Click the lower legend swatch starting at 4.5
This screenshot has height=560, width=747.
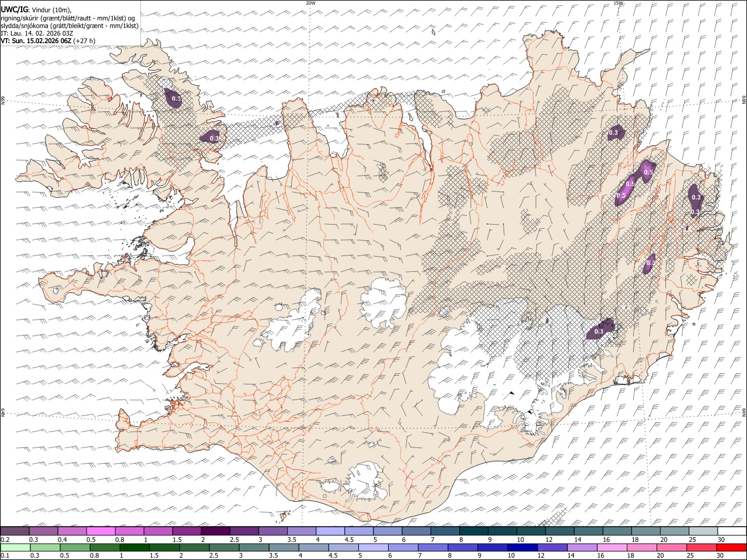tap(343, 547)
